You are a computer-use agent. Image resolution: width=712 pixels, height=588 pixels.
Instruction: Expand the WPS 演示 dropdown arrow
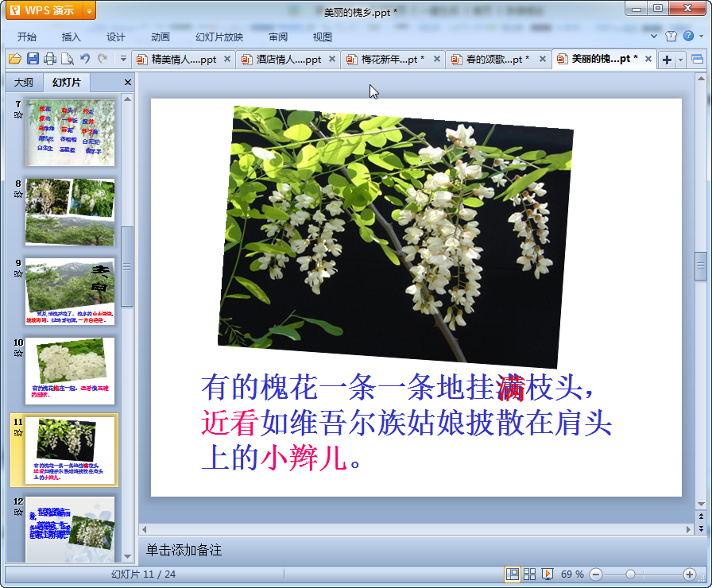click(90, 10)
